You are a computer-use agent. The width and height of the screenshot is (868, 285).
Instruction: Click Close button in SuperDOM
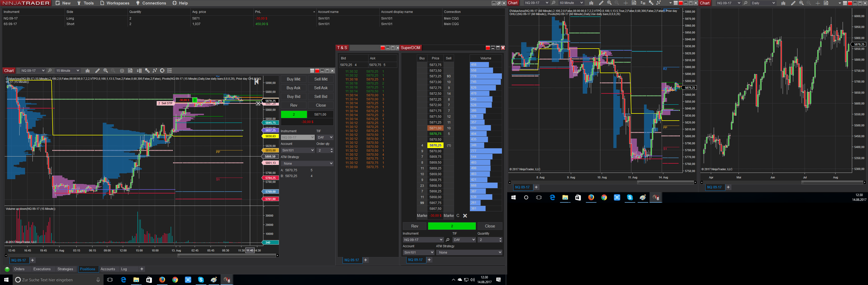point(490,226)
